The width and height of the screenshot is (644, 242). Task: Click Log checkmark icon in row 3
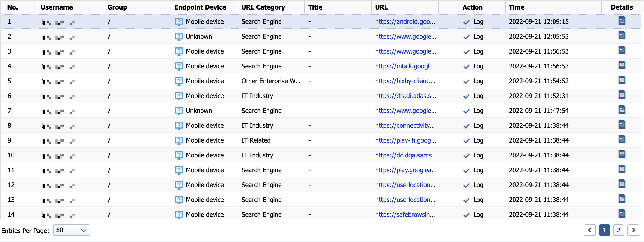[x=466, y=52]
